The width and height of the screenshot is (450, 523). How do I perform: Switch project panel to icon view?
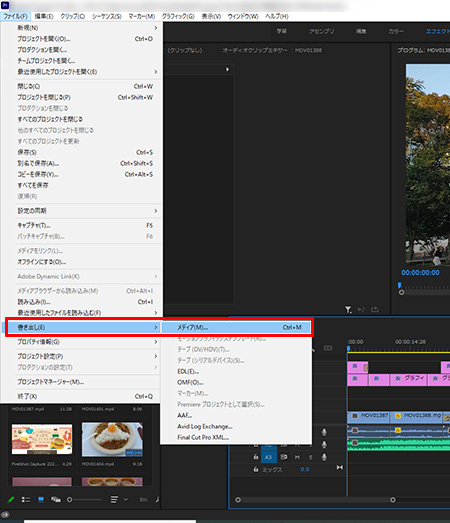(41, 499)
